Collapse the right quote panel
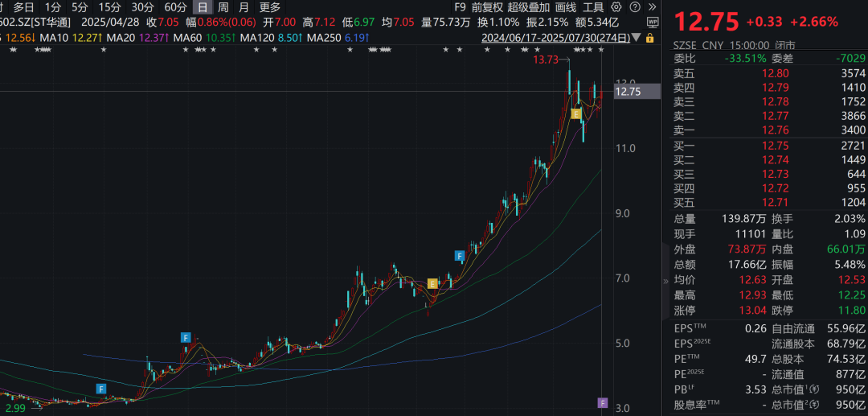Image resolution: width=868 pixels, height=416 pixels. click(665, 282)
